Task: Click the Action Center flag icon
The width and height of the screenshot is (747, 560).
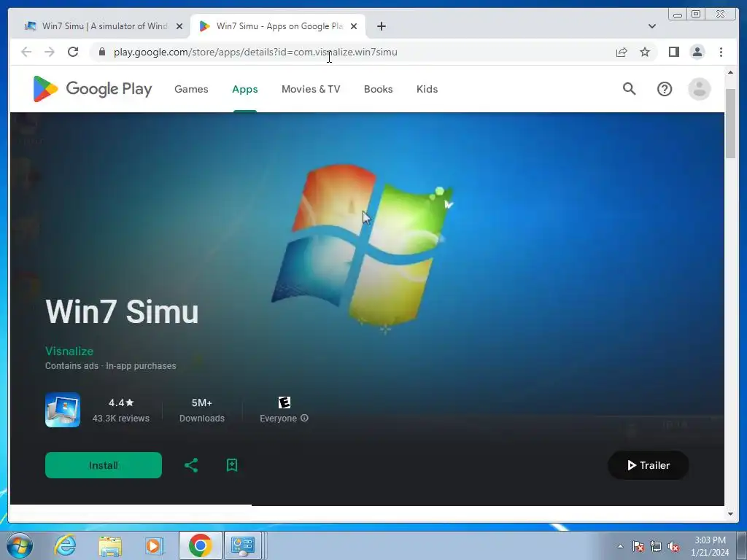Action: click(638, 546)
